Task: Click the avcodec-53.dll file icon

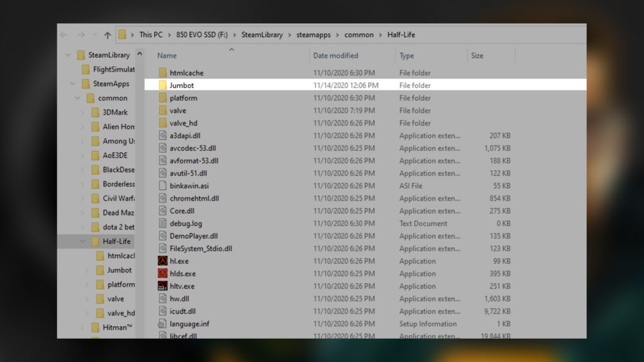Action: 163,148
